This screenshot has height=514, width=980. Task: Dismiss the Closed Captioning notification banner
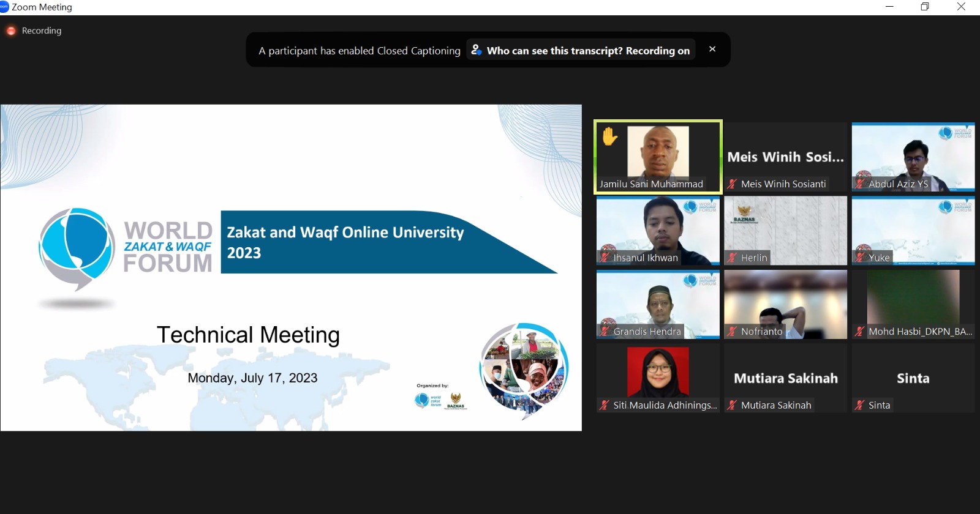(x=712, y=49)
